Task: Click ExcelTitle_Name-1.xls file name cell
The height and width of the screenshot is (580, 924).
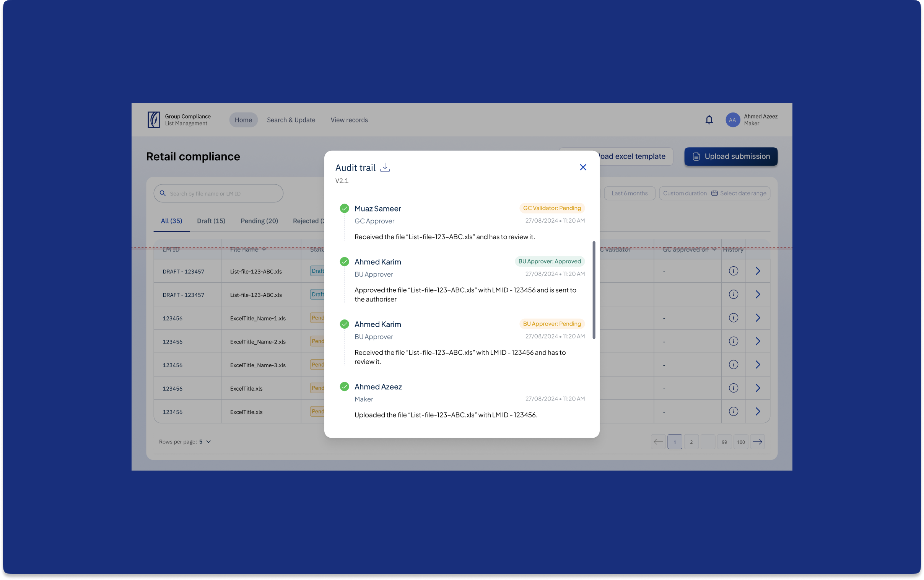Action: (x=258, y=318)
